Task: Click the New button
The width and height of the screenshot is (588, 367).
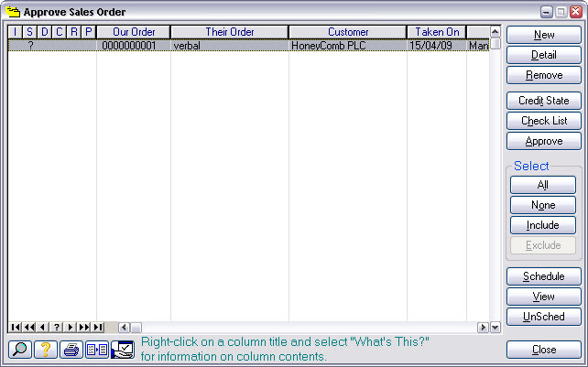Action: pos(544,35)
